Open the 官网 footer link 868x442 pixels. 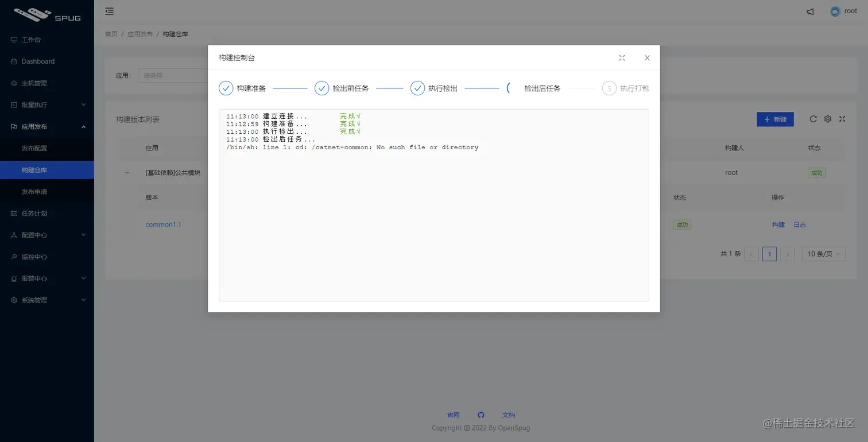coord(454,414)
